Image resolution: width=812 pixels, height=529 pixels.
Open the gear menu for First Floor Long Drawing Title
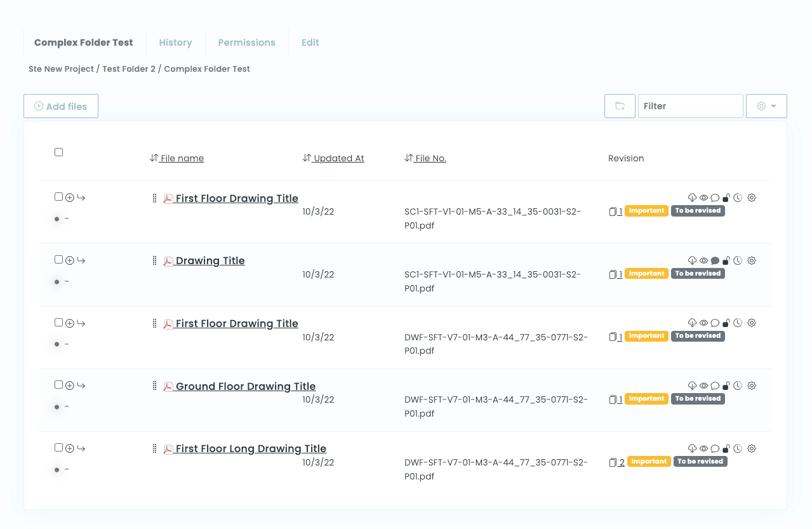click(752, 448)
